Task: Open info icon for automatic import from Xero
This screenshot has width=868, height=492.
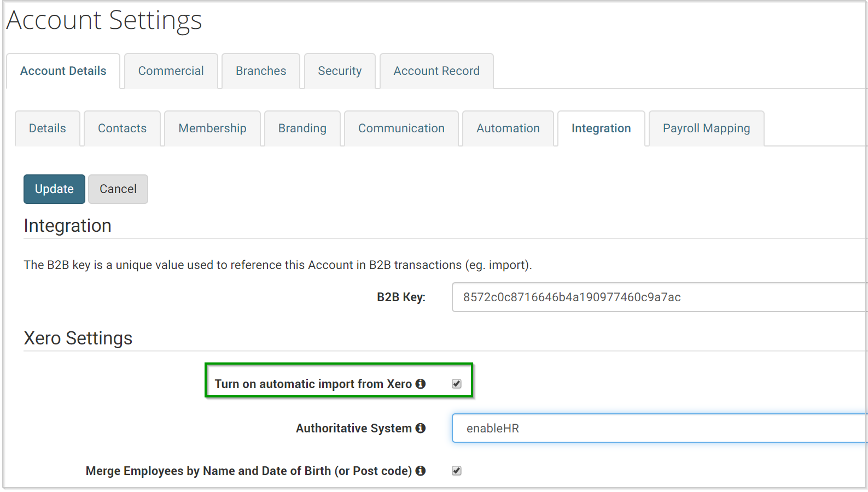Action: (420, 384)
